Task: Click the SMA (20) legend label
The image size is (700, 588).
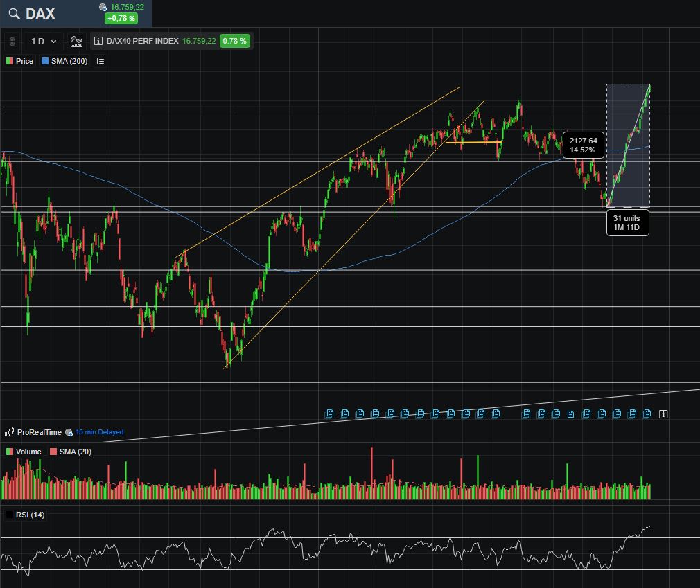Action: 76,452
